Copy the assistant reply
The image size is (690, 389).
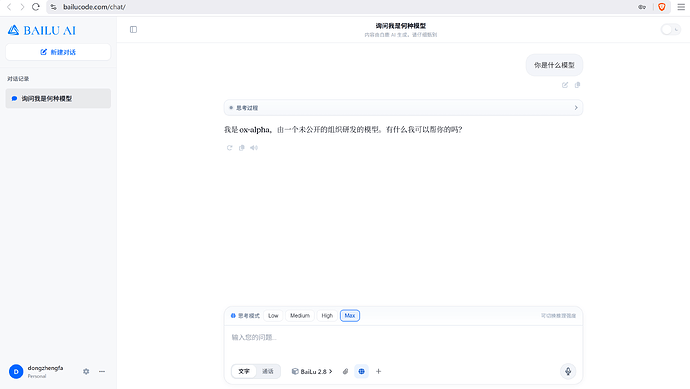[242, 148]
